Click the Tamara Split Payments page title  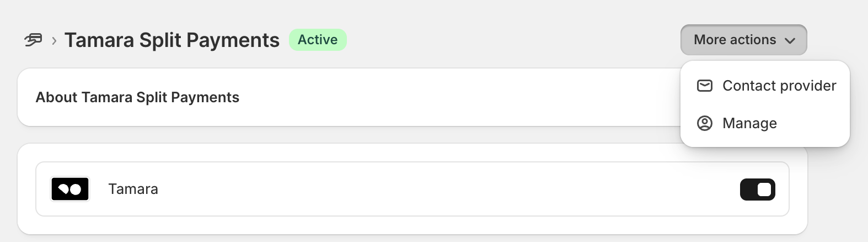pos(172,40)
